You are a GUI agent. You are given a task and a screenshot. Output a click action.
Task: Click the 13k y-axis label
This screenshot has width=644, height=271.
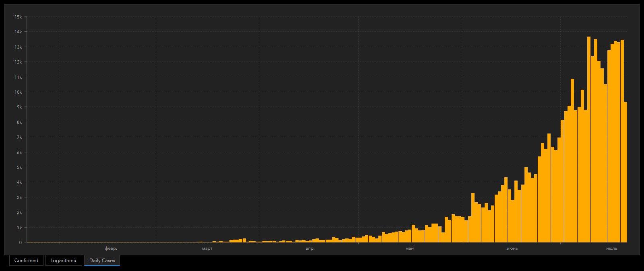coord(18,47)
